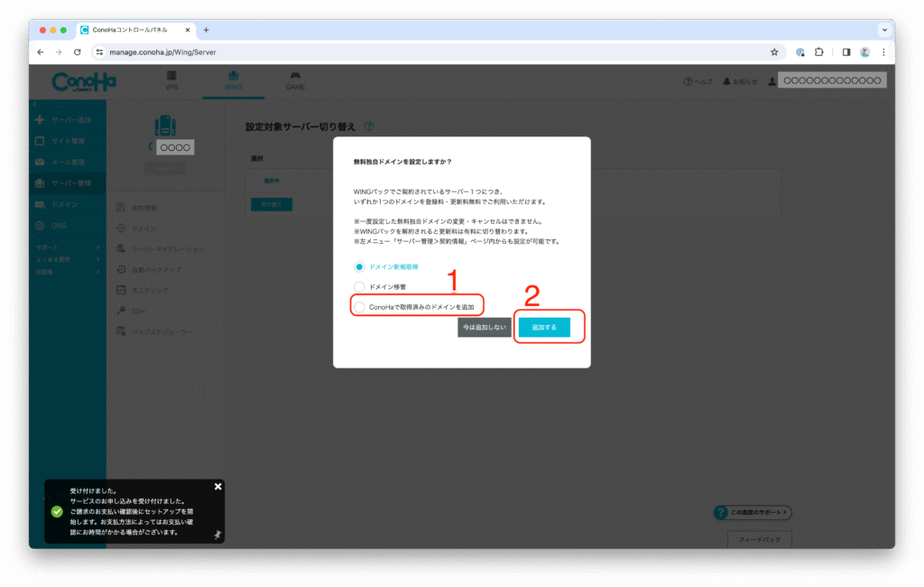Select the ConoHaコントロールパネル browser tab
924x587 pixels.
[x=135, y=30]
